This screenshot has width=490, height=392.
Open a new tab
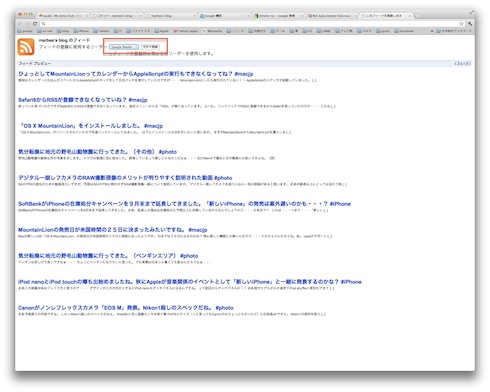click(418, 16)
